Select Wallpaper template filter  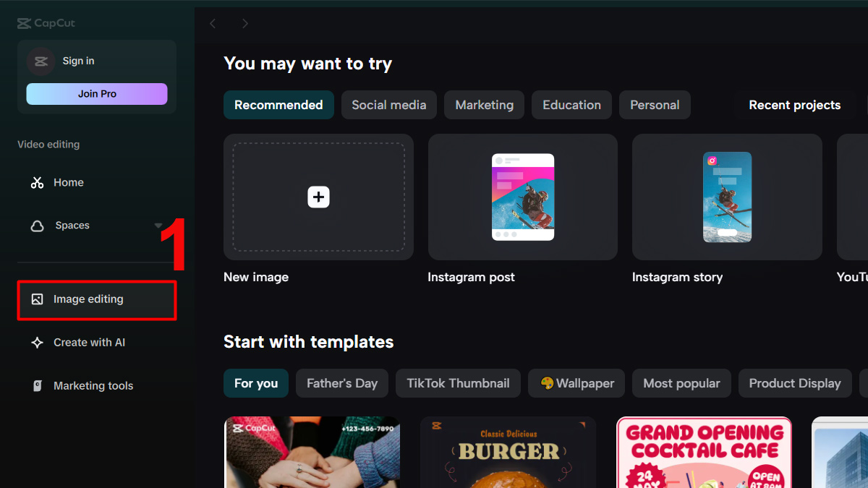[x=576, y=383]
